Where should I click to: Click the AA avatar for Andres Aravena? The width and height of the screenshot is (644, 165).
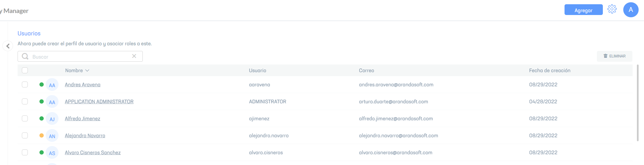tap(52, 85)
